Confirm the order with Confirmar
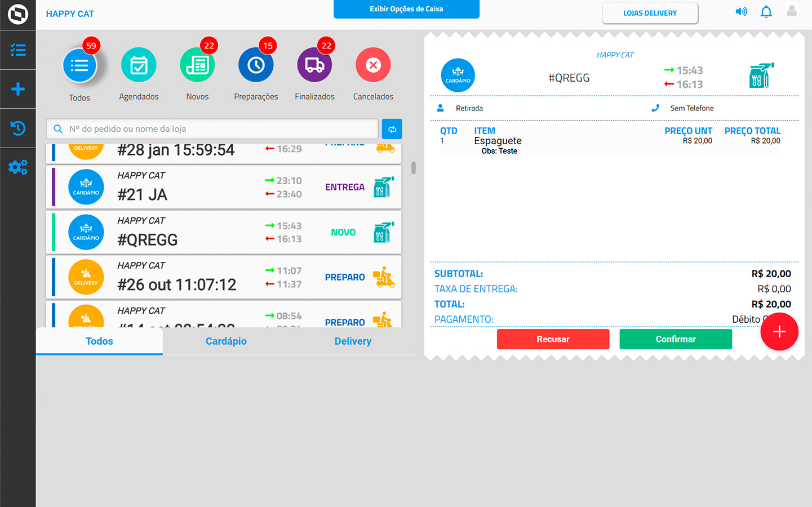 676,339
